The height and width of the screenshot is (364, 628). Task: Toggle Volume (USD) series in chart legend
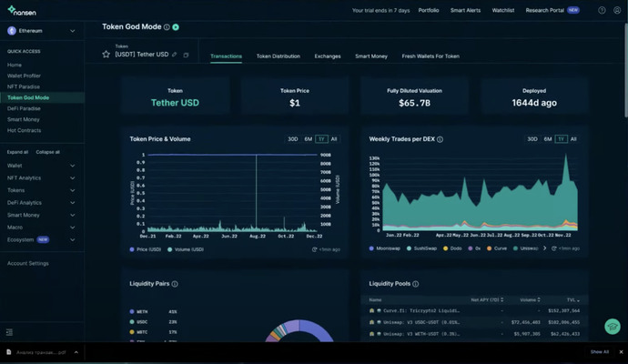point(185,248)
